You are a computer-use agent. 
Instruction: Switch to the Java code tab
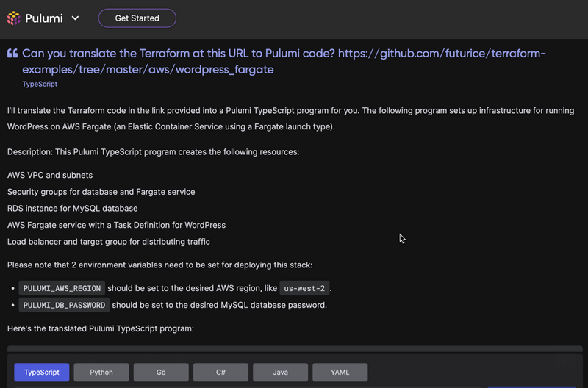coord(280,373)
